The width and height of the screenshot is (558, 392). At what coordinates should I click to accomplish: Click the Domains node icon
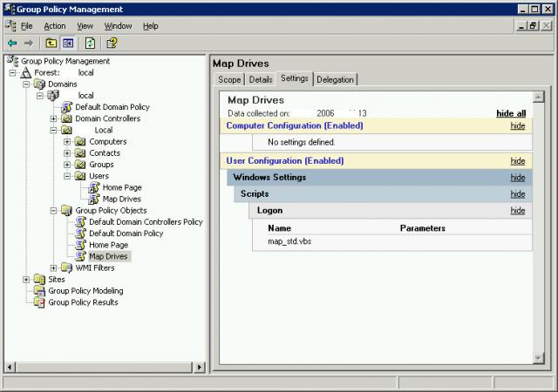pos(39,84)
